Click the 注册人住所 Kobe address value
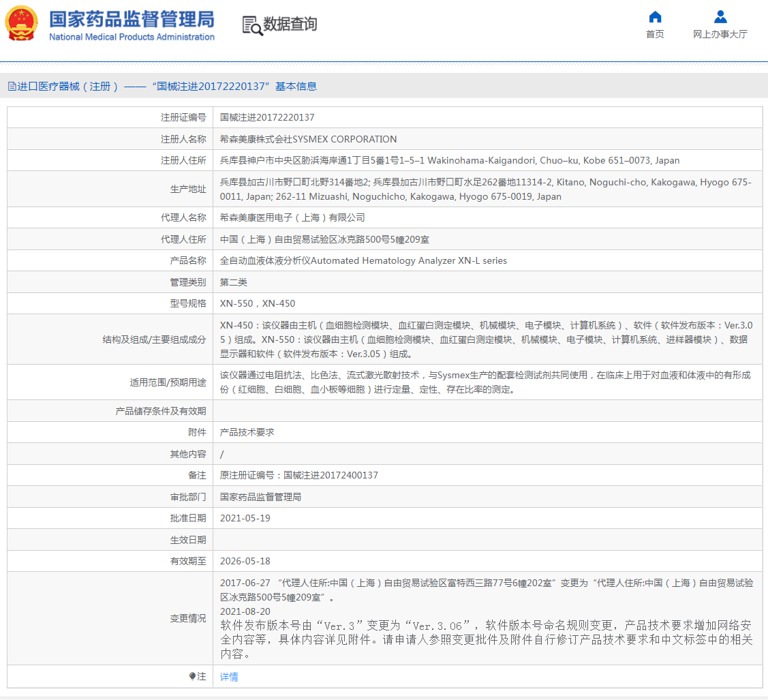 450,161
